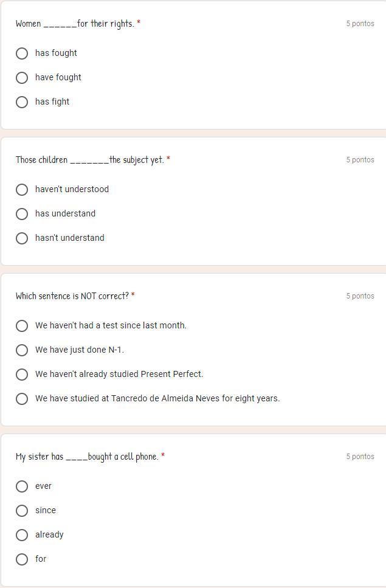The width and height of the screenshot is (386, 588).
Task: Pick 'We haven't already studied Present Perfect'
Action: coord(22,375)
